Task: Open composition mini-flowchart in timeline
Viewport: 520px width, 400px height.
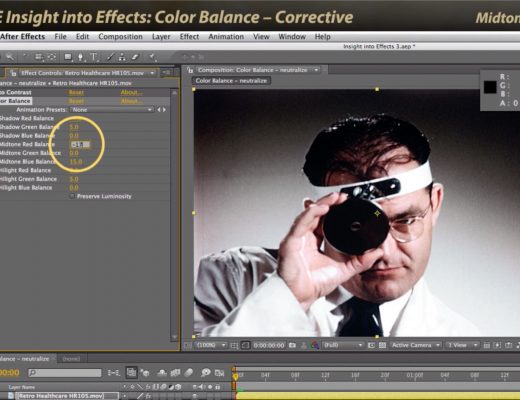Action: coord(113,373)
